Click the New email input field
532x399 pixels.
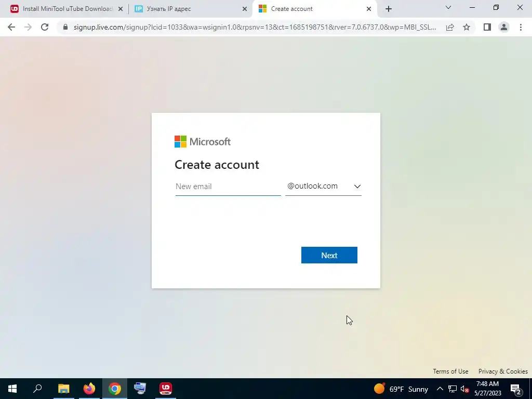coord(228,187)
